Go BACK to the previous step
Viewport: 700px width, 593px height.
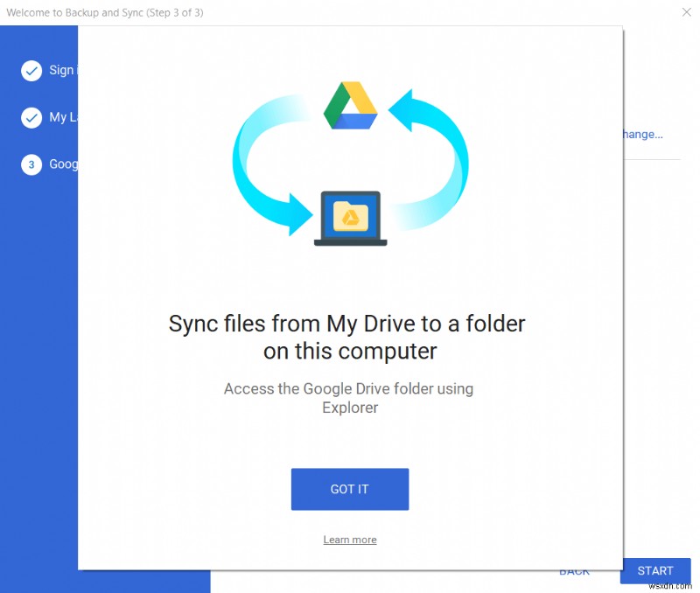[x=574, y=570]
